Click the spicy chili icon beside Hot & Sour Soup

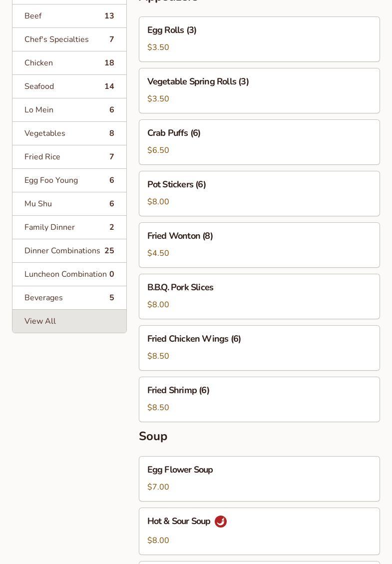(x=221, y=522)
